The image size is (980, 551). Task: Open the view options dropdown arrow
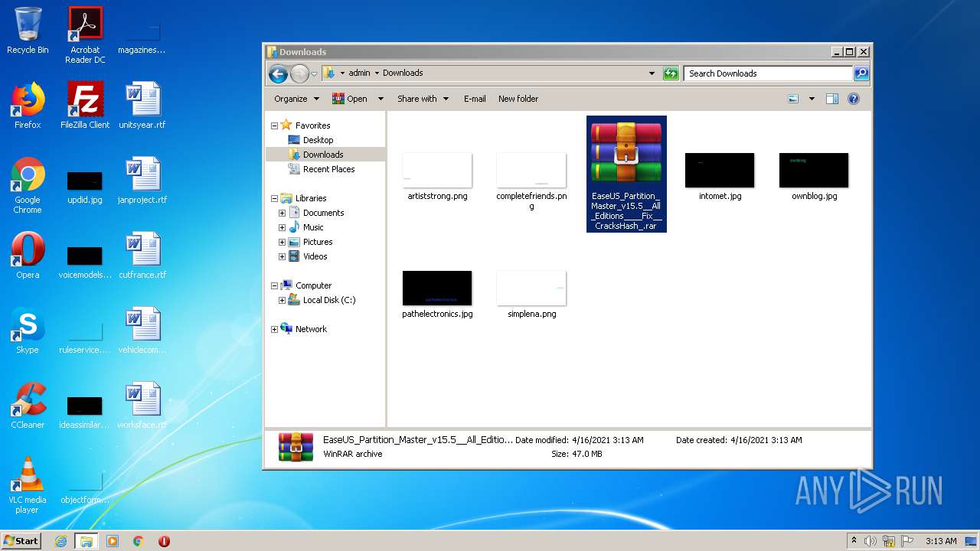(812, 99)
